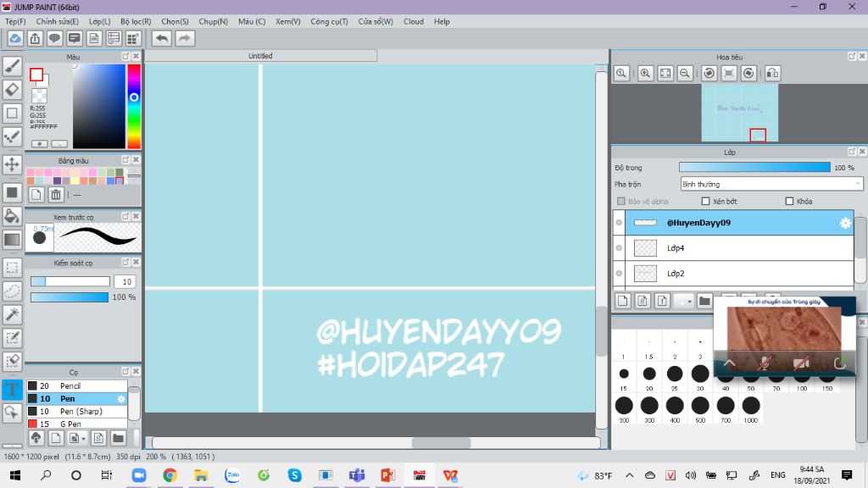Viewport: 868px width, 488px height.
Task: Add a new layer in the Lớp panel
Action: coord(623,301)
